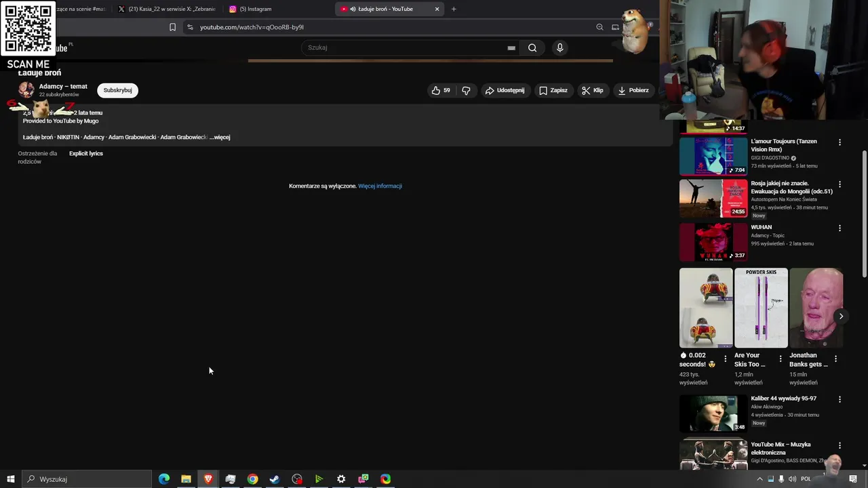The image size is (868, 488).
Task: Show next shorts with the arrow button
Action: (x=841, y=317)
